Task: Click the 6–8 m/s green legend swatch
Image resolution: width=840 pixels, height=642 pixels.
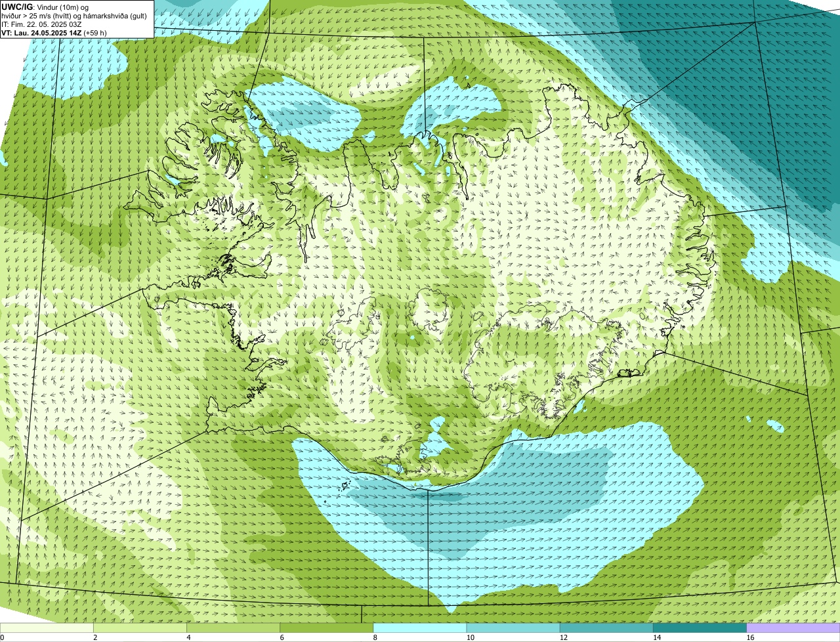Action: [327, 628]
